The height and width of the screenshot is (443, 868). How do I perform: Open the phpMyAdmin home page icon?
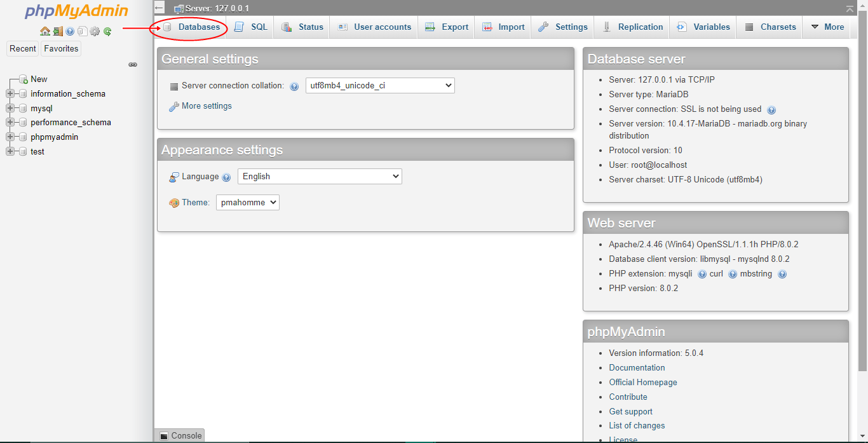(44, 31)
